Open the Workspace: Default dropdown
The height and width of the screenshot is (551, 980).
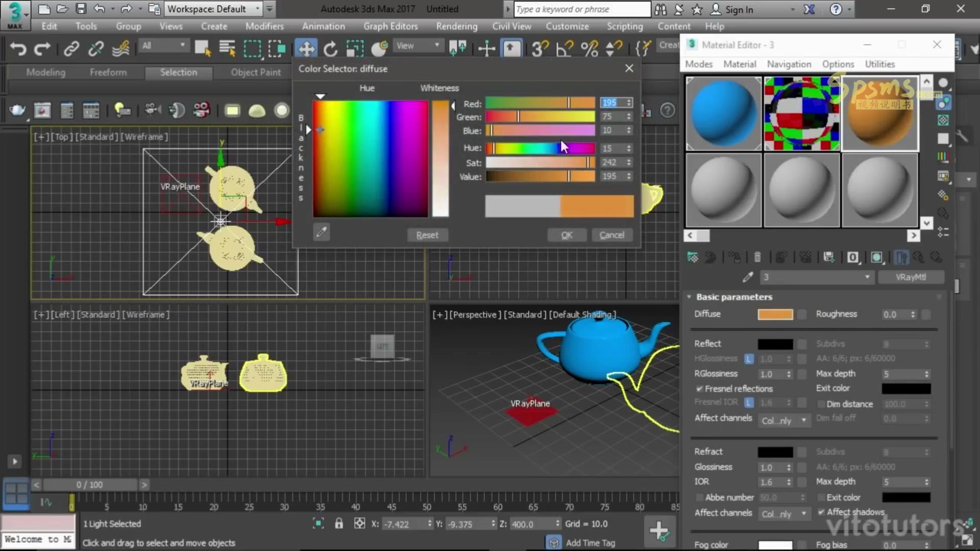[214, 9]
